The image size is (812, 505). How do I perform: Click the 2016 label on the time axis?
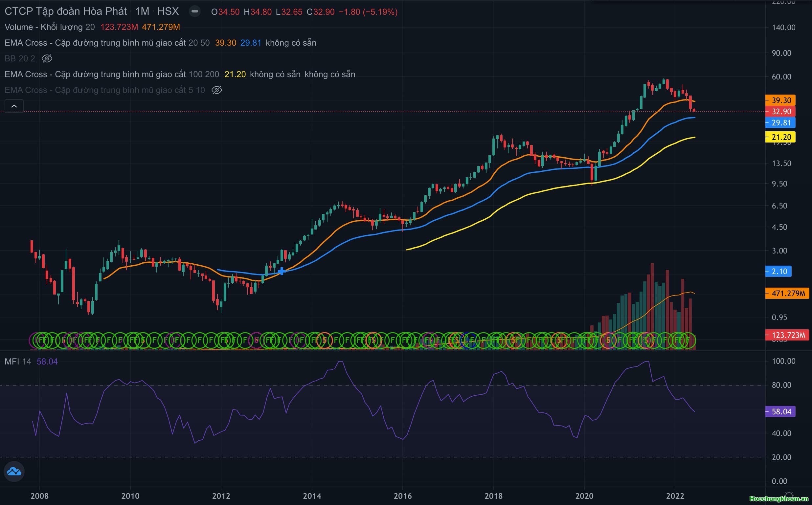pos(402,496)
